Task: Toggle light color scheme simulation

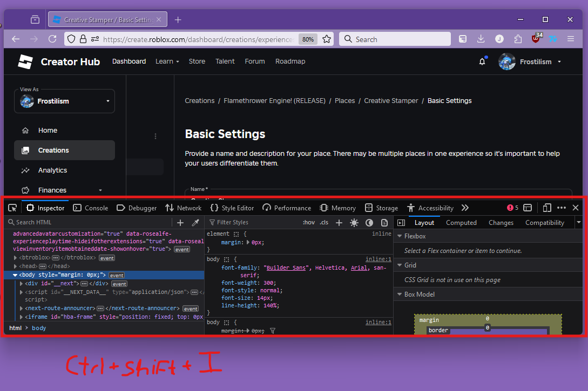Action: click(355, 222)
